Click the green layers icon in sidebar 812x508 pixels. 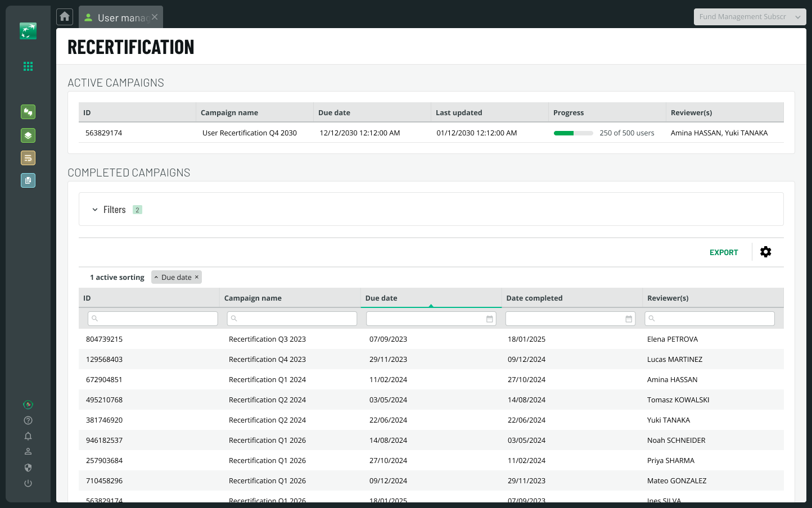coord(28,135)
